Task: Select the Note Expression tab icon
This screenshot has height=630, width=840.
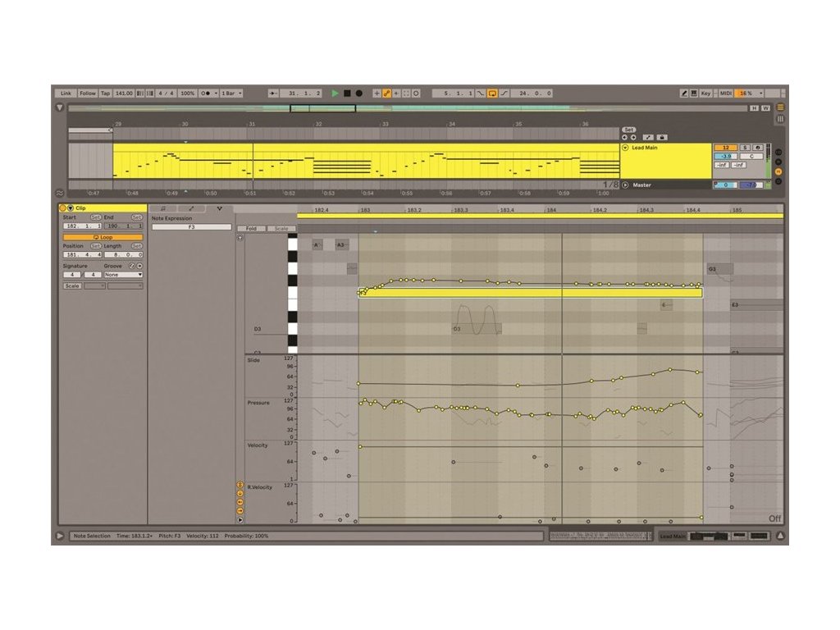Action: 219,209
